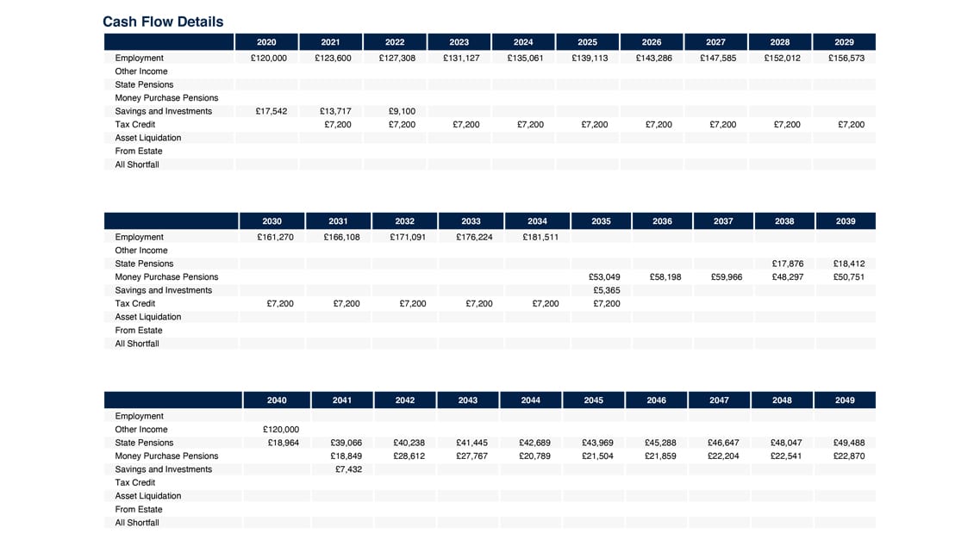
Task: Select the 2042 Money Purchase Pensions value £28,612
Action: point(409,456)
